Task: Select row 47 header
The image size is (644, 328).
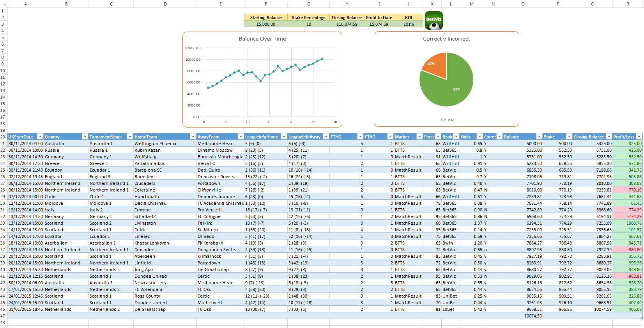Action: tap(3, 316)
